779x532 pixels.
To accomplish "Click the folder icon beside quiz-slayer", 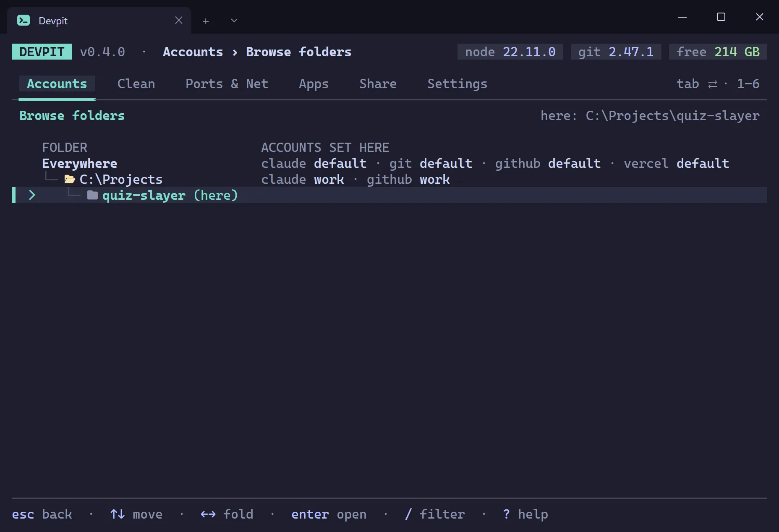I will pos(92,195).
